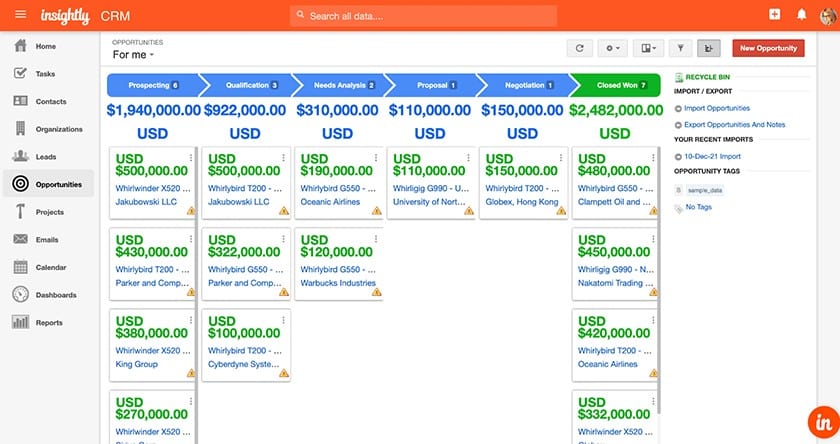Open the view layout dropdown
This screenshot has width=840, height=444.
tap(648, 48)
